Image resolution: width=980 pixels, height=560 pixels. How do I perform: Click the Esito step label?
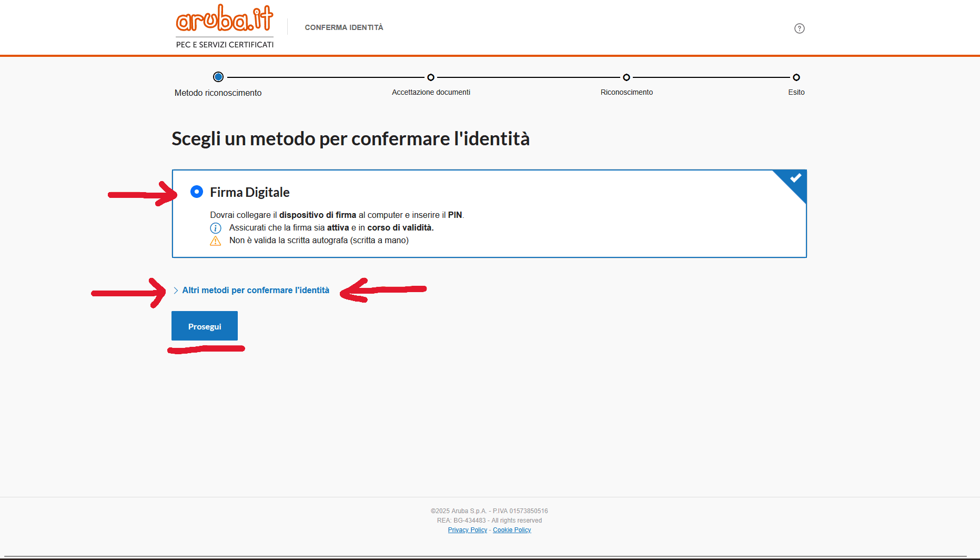(x=796, y=92)
